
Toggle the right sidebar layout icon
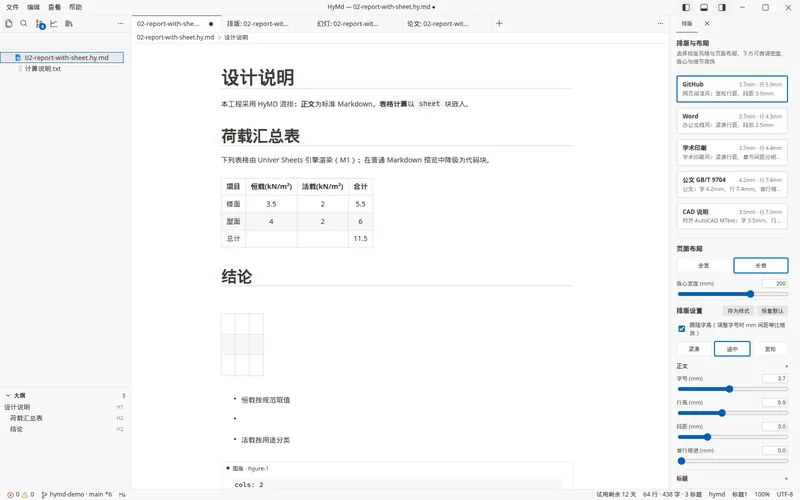tap(721, 7)
